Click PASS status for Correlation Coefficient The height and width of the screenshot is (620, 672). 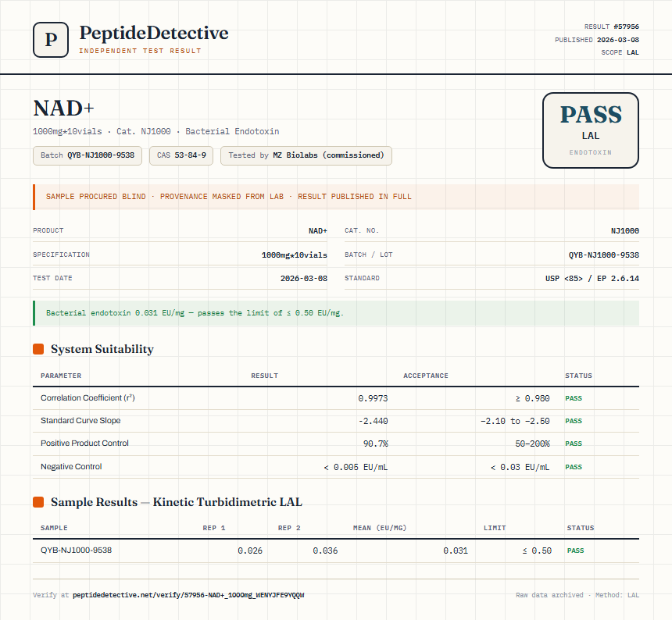tap(574, 398)
